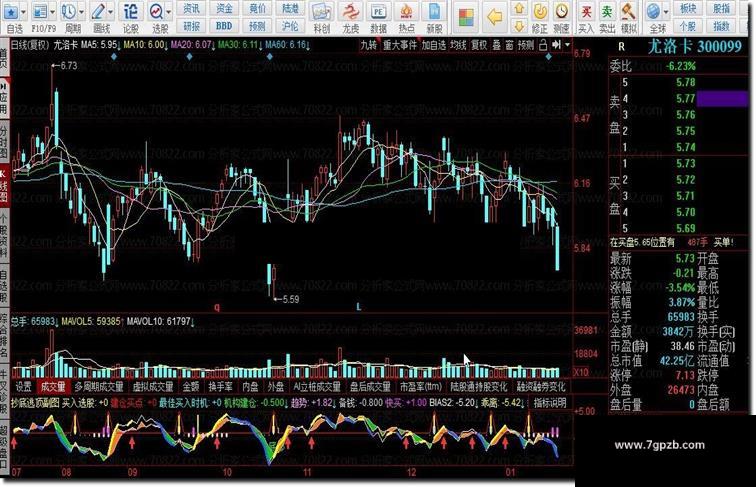
Task: Expand the 自选 dropdown arrow
Action: point(24,12)
